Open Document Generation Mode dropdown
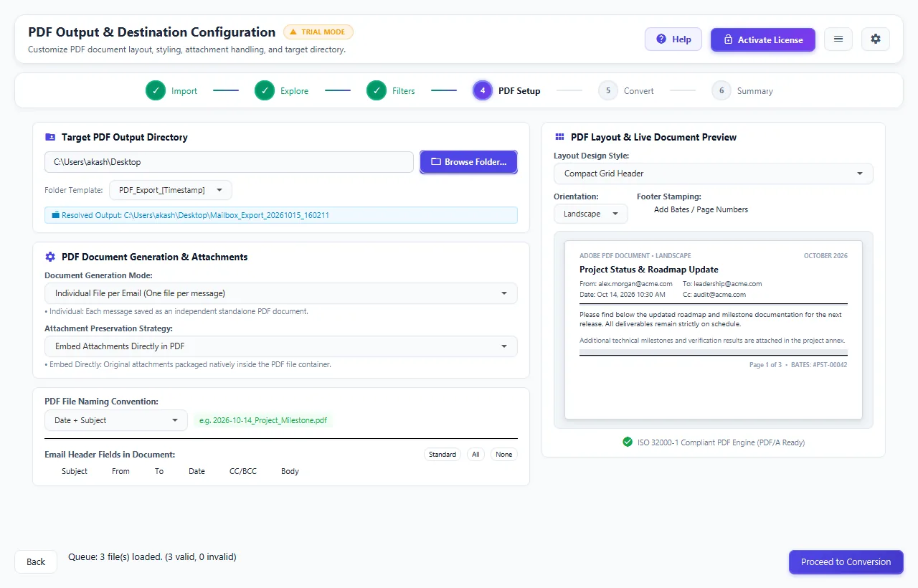The width and height of the screenshot is (918, 588). click(281, 293)
